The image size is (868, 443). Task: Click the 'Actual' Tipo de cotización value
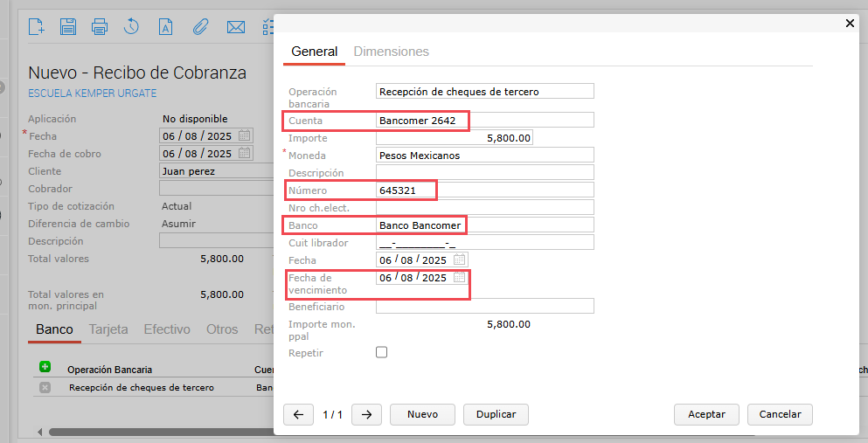177,205
